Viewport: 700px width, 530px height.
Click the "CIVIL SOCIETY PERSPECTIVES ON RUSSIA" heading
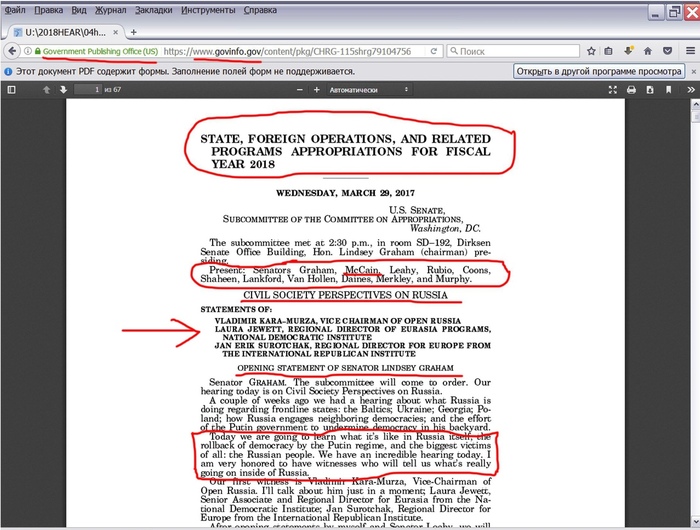point(345,295)
